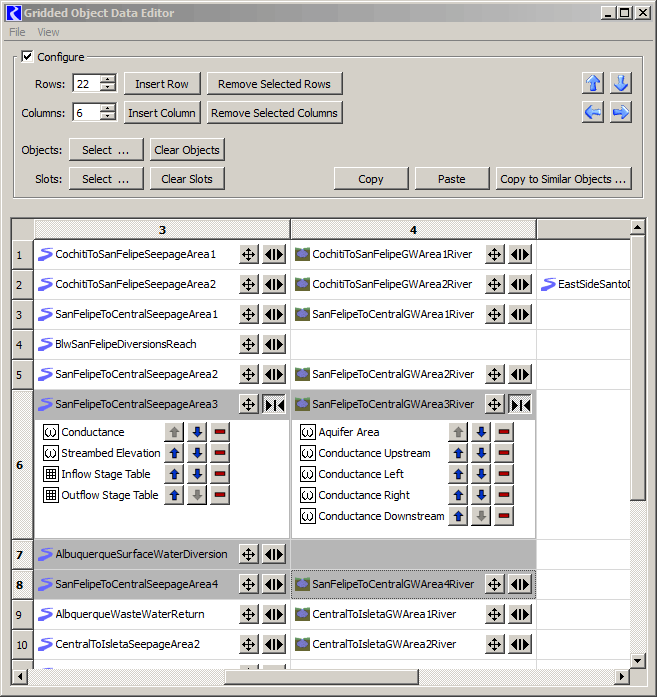Expand slots of AlbquerqueWasteWaterReturn
657x697 pixels.
[274, 614]
